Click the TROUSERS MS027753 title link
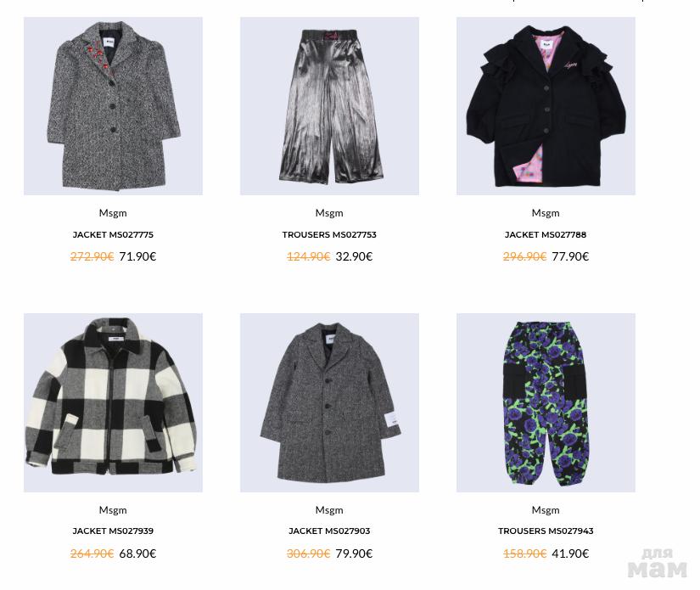 point(329,234)
